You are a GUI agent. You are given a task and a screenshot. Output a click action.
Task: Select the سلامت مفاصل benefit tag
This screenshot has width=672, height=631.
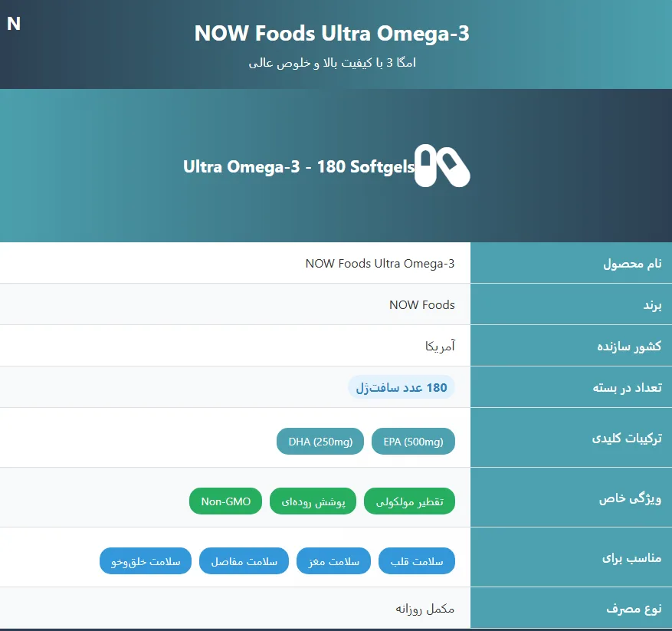(x=244, y=560)
